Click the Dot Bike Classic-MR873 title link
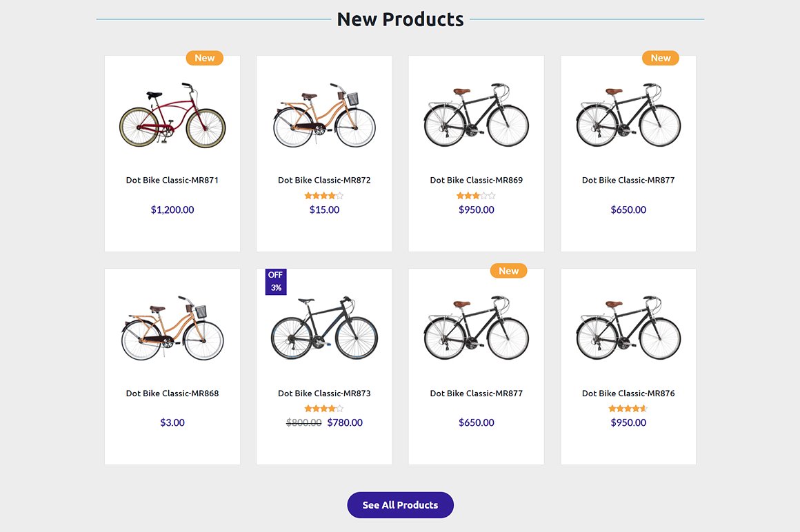The image size is (800, 532). 324,393
